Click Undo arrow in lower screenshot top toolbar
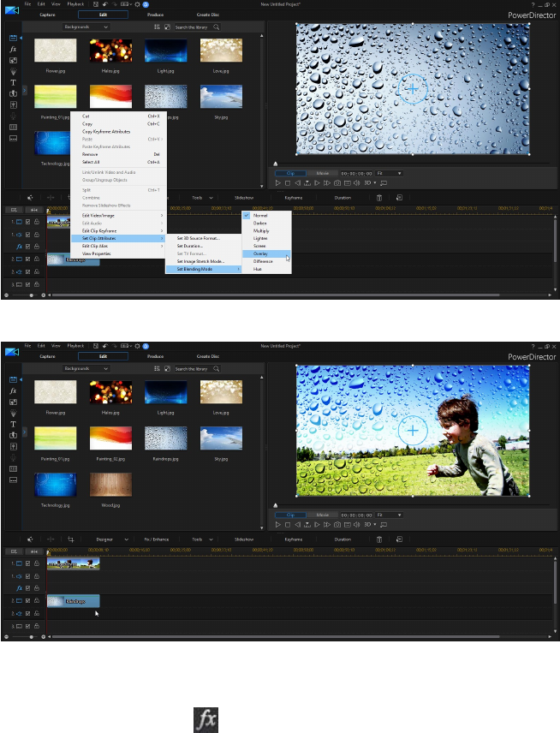This screenshot has height=733, width=560. coord(104,346)
